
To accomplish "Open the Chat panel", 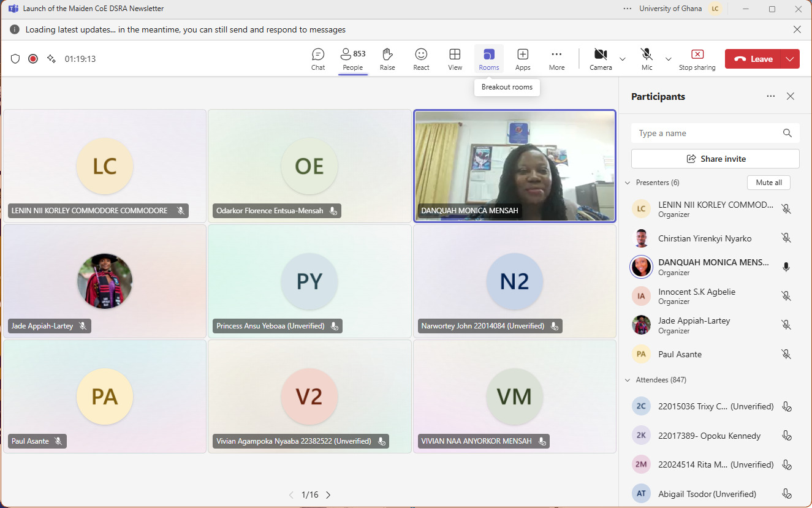I will [x=318, y=59].
